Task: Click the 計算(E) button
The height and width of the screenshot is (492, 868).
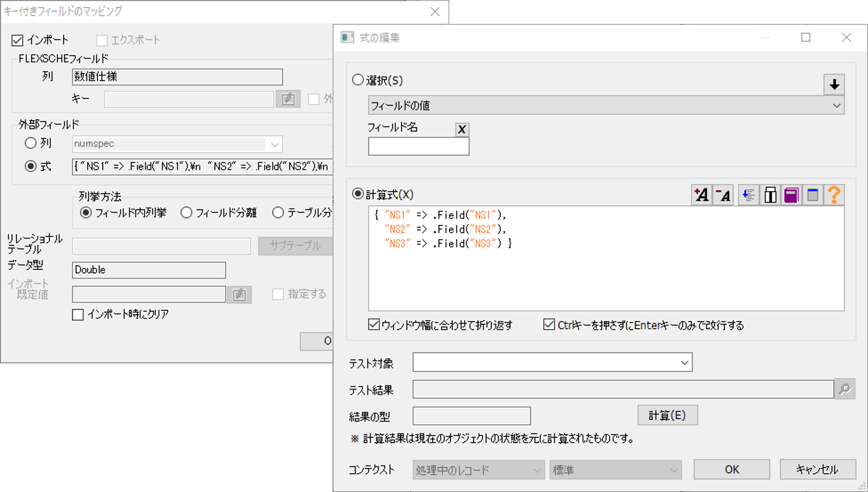Action: pyautogui.click(x=667, y=416)
